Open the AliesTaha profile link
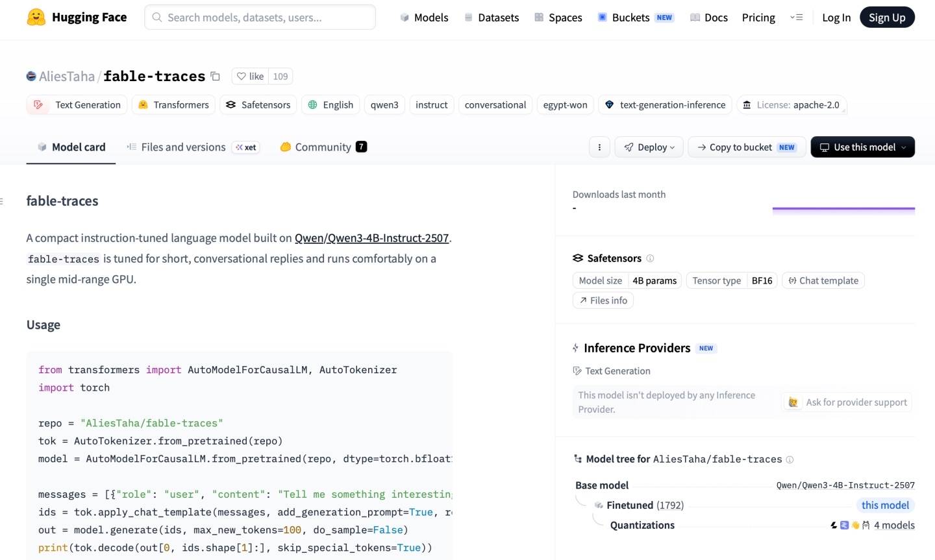This screenshot has height=560, width=935. (x=67, y=77)
